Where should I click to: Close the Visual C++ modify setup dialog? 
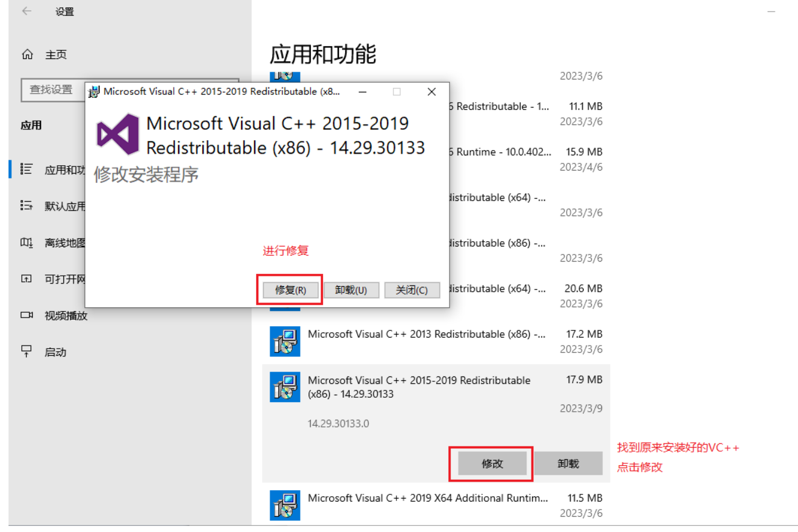pos(431,92)
